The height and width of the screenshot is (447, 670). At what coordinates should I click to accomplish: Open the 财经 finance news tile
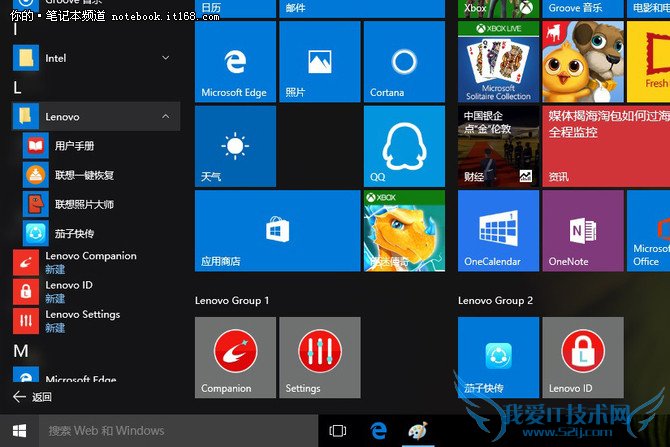pyautogui.click(x=498, y=146)
